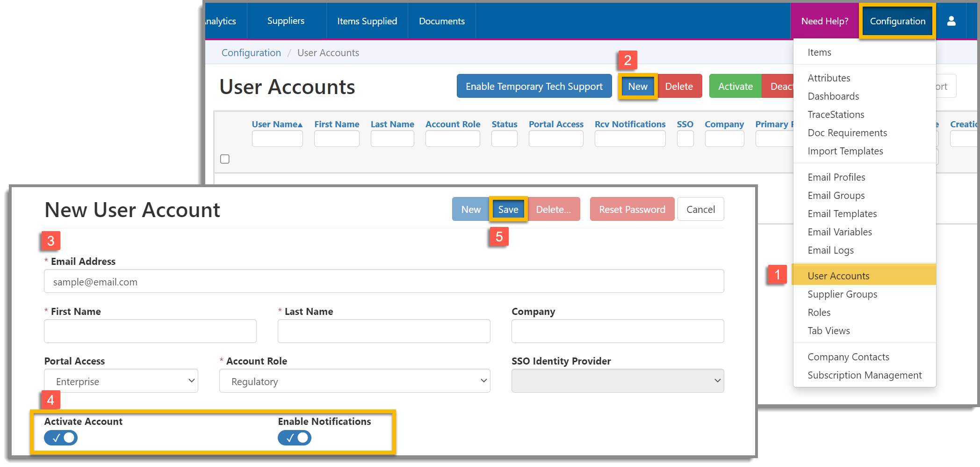Delete the selected user accounts

(x=679, y=86)
